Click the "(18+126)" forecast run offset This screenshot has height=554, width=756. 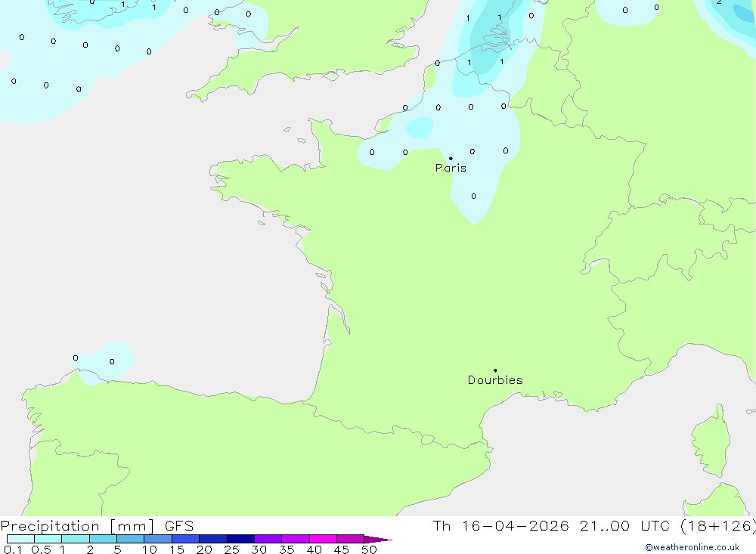tap(718, 525)
